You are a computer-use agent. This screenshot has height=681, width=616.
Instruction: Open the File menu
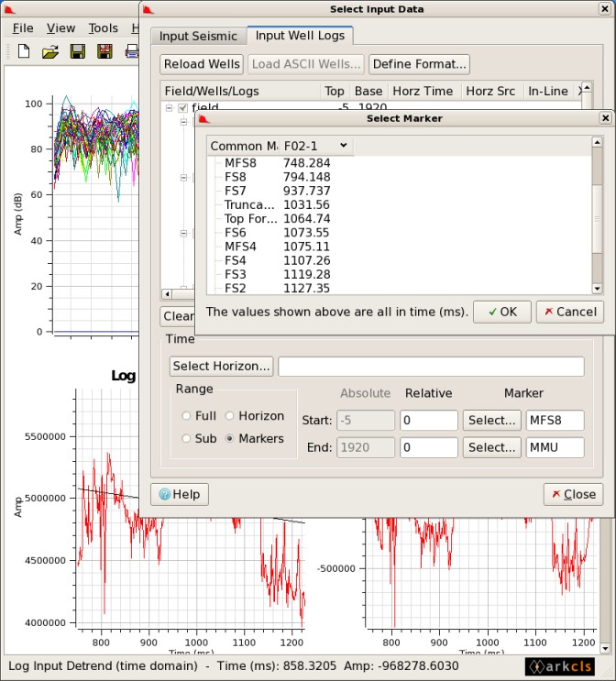(23, 28)
